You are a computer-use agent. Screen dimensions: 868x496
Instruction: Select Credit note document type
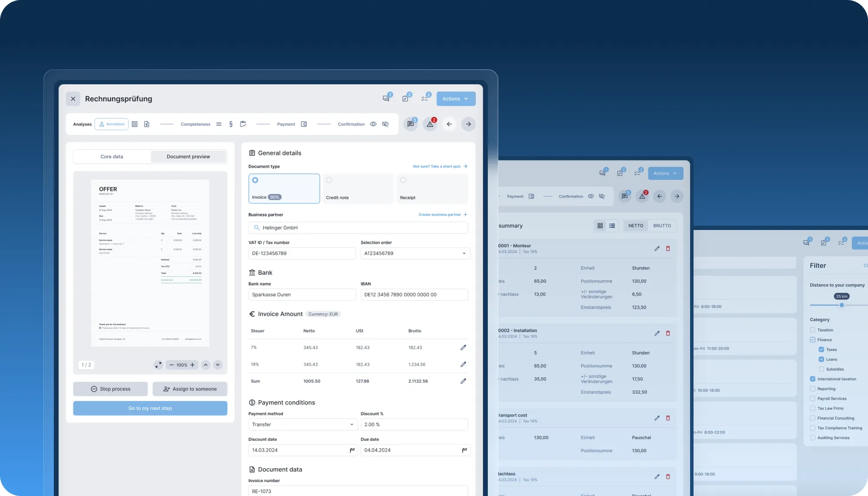(329, 181)
